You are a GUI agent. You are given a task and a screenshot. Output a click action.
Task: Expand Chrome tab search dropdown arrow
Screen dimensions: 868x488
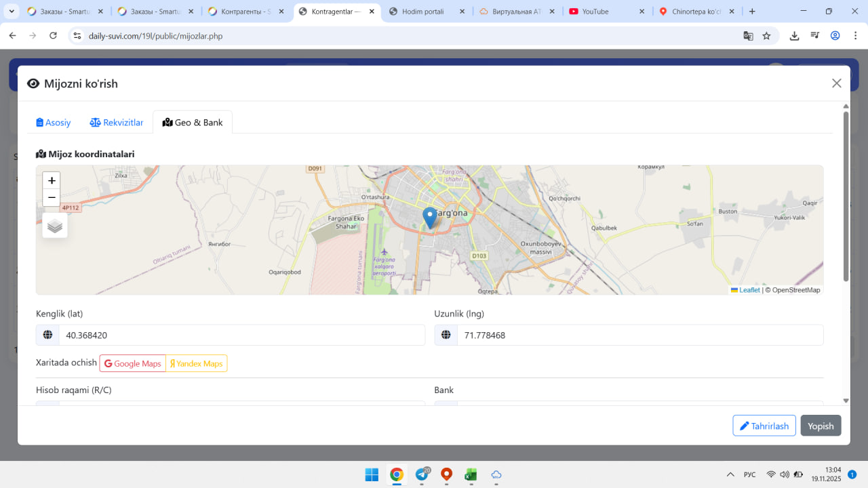pyautogui.click(x=12, y=12)
